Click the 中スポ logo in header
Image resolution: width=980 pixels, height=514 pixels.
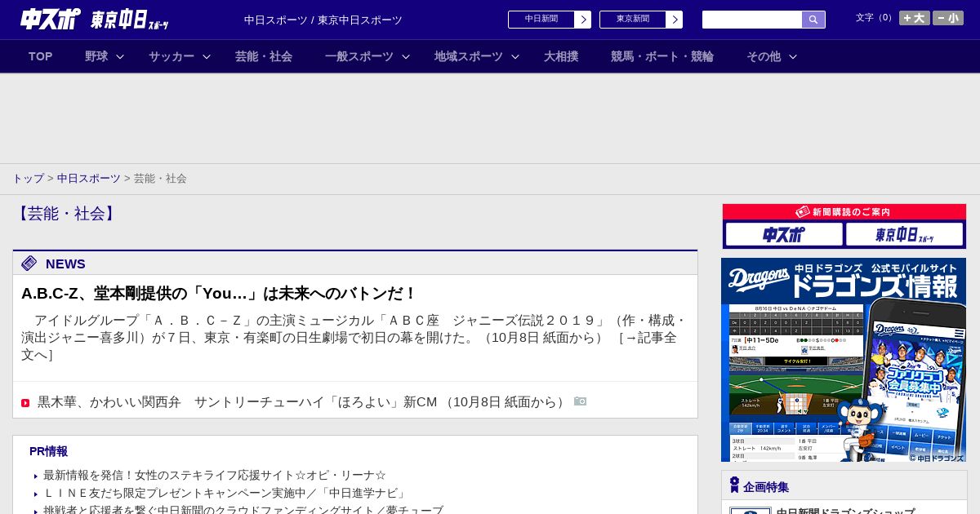[51, 19]
